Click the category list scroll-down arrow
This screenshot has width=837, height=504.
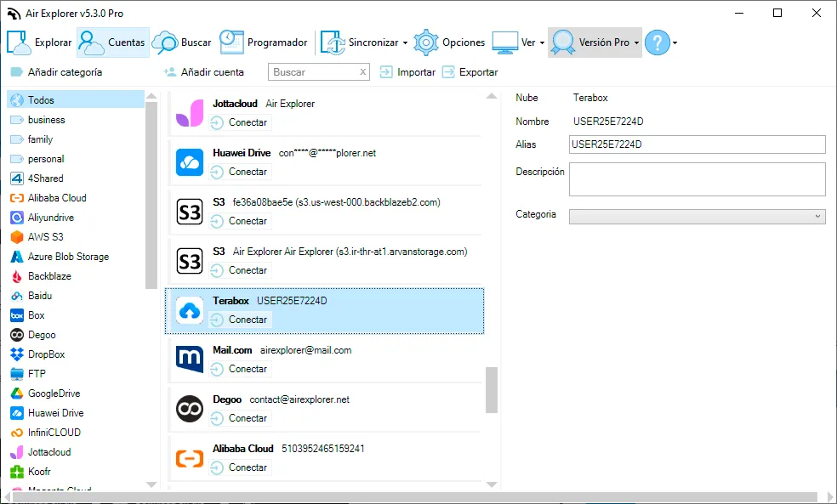(x=151, y=484)
